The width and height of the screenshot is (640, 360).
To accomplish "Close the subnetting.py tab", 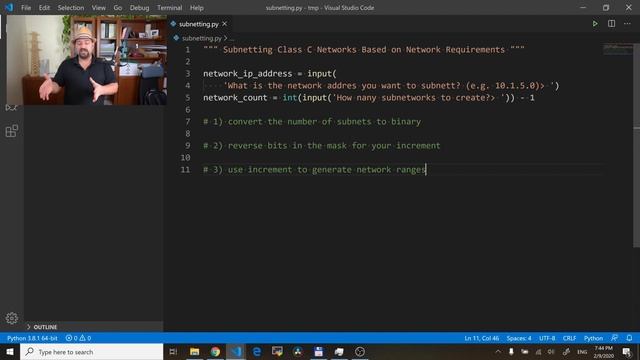I will [x=224, y=24].
